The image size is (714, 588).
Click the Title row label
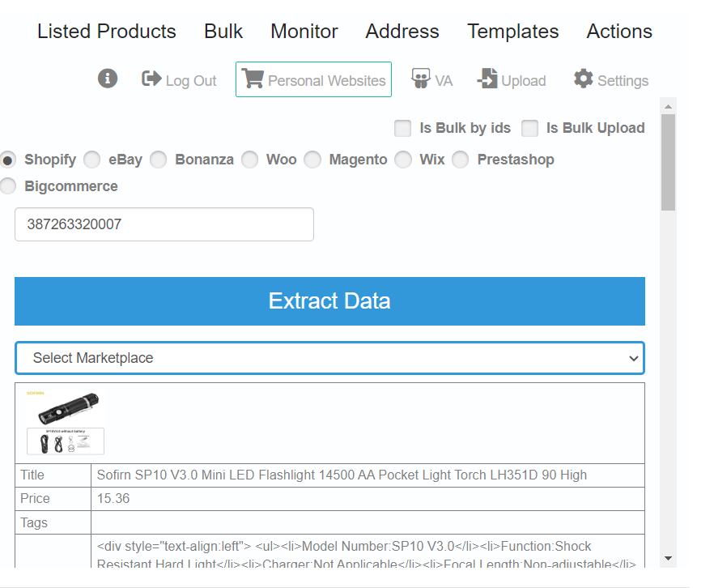pyautogui.click(x=32, y=475)
